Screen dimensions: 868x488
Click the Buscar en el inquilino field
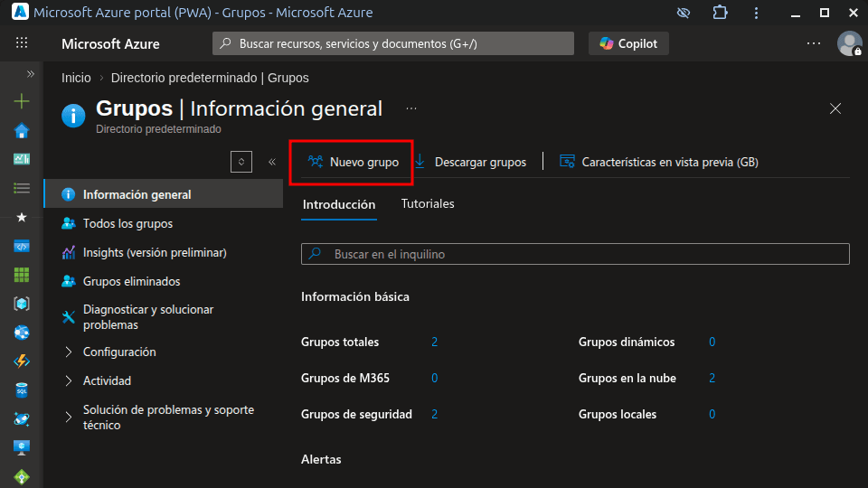pyautogui.click(x=579, y=255)
